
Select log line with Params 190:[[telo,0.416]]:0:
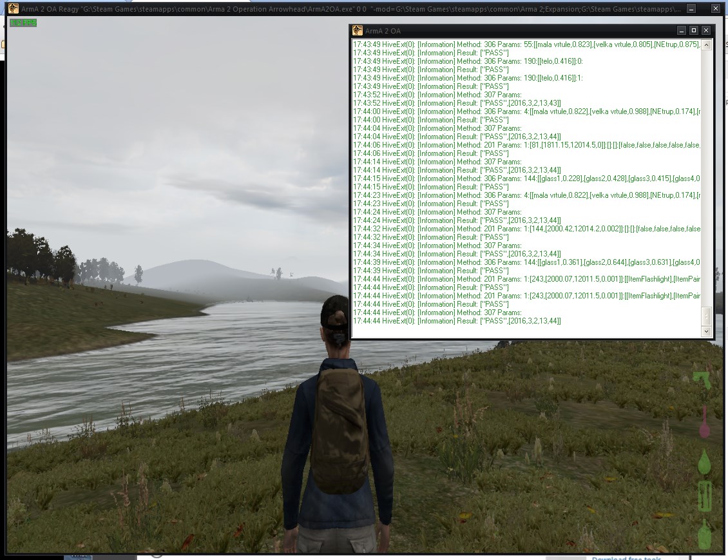pos(468,61)
